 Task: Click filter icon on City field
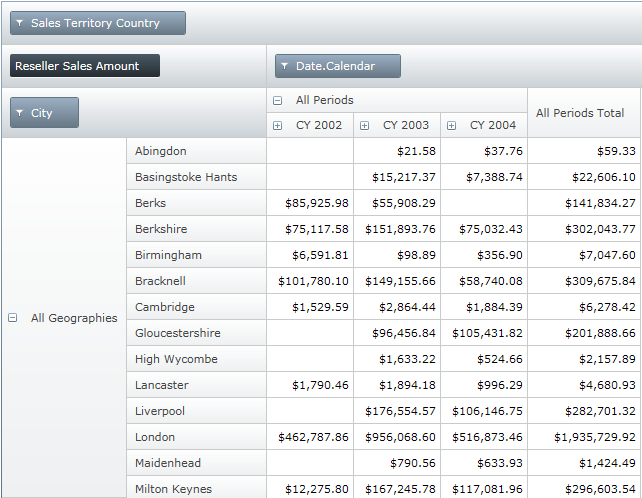coord(20,113)
